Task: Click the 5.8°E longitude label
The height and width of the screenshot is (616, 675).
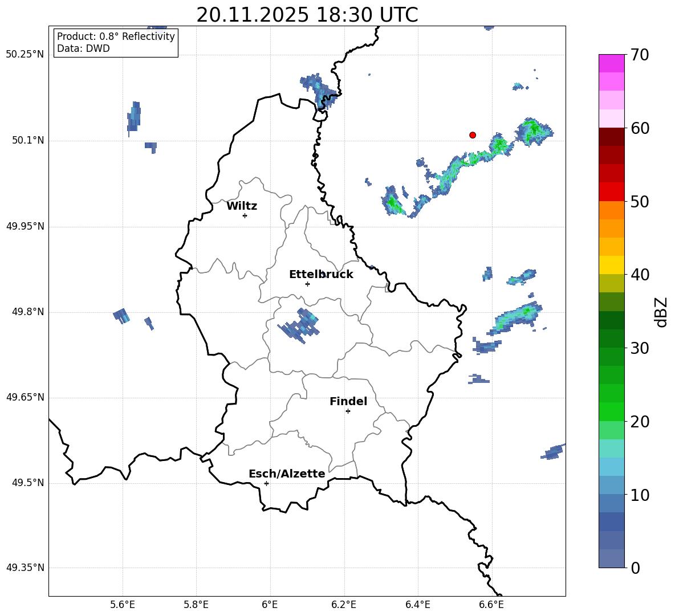Action: click(196, 605)
